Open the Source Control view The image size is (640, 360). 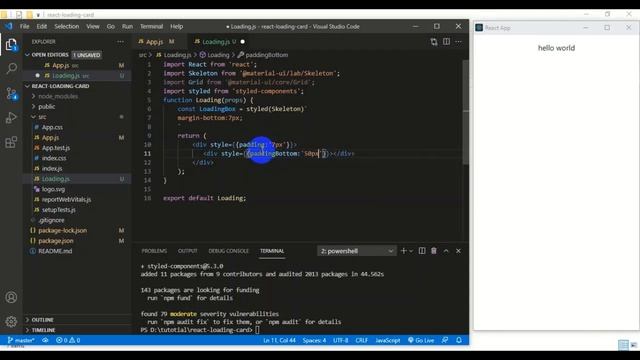[x=11, y=93]
